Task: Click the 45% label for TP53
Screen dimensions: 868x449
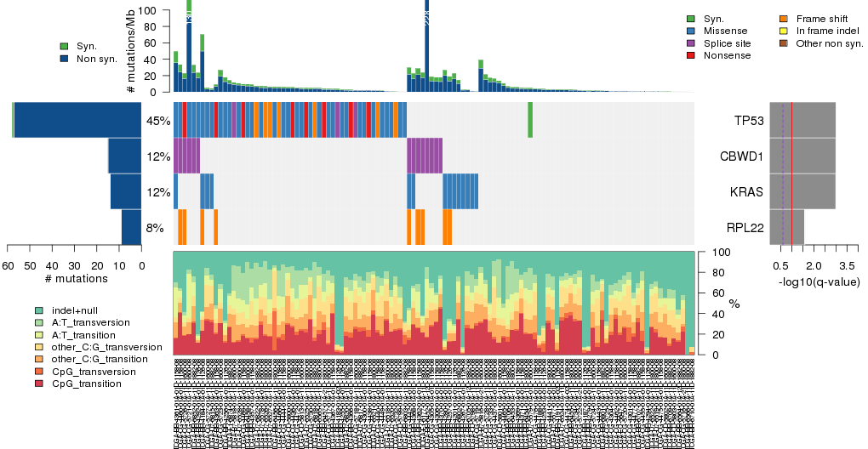Action: pos(158,121)
